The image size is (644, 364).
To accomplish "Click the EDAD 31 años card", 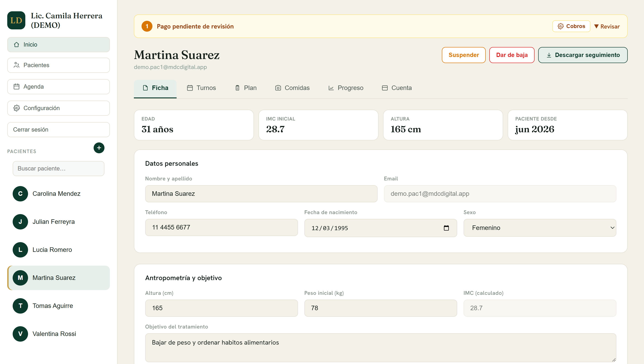I will coord(194,125).
